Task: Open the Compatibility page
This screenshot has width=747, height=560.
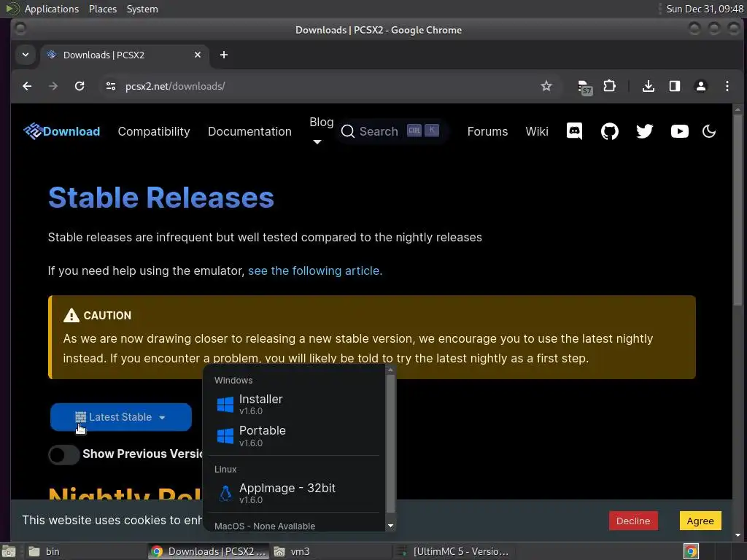Action: (154, 131)
